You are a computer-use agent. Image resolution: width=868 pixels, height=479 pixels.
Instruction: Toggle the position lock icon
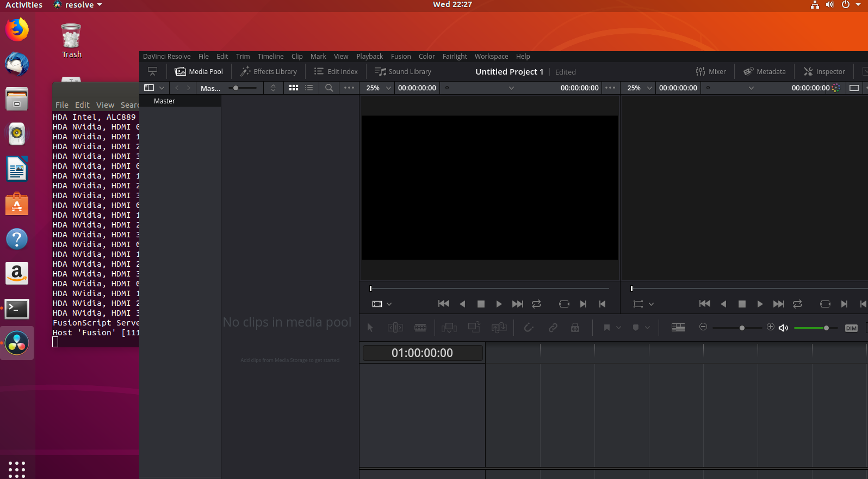pos(575,327)
